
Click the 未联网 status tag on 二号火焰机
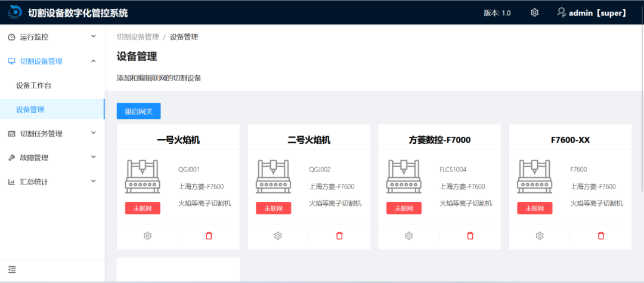point(273,208)
